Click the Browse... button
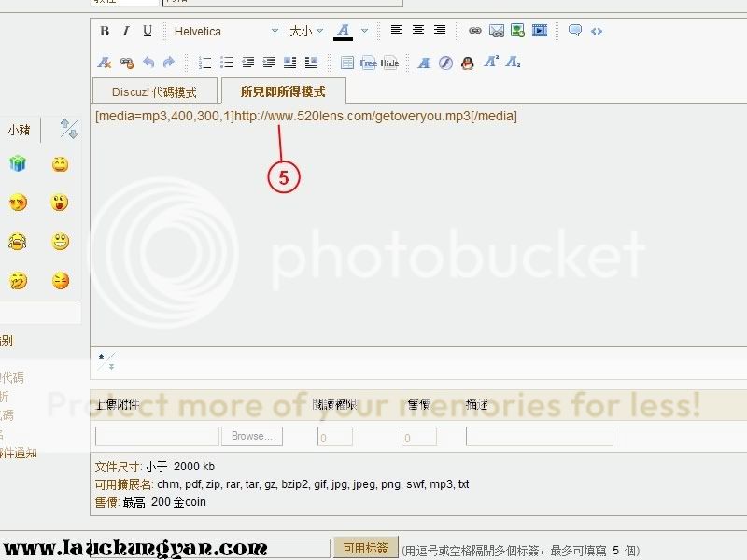 252,436
